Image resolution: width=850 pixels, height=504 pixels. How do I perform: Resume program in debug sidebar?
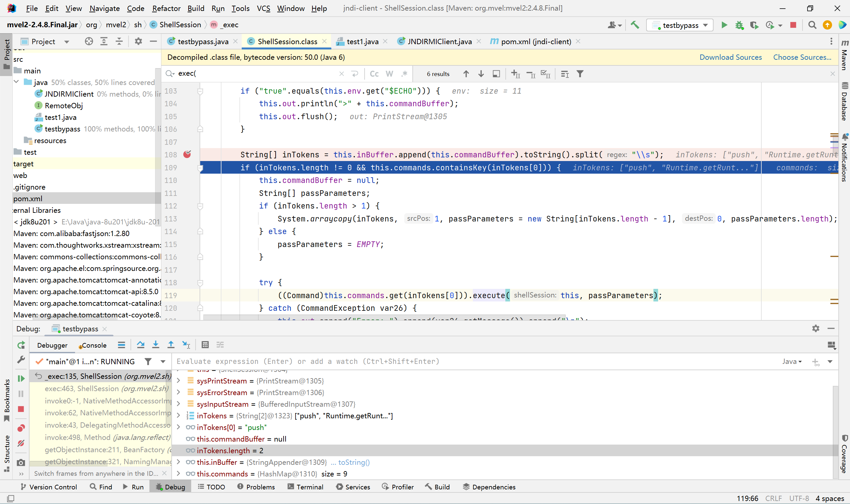pos(21,378)
